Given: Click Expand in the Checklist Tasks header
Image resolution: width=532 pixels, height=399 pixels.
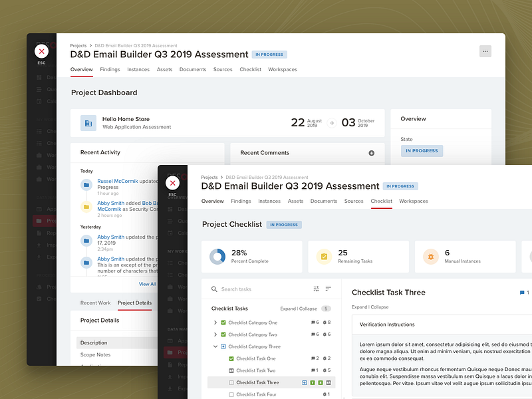Looking at the screenshot, I should click(288, 309).
